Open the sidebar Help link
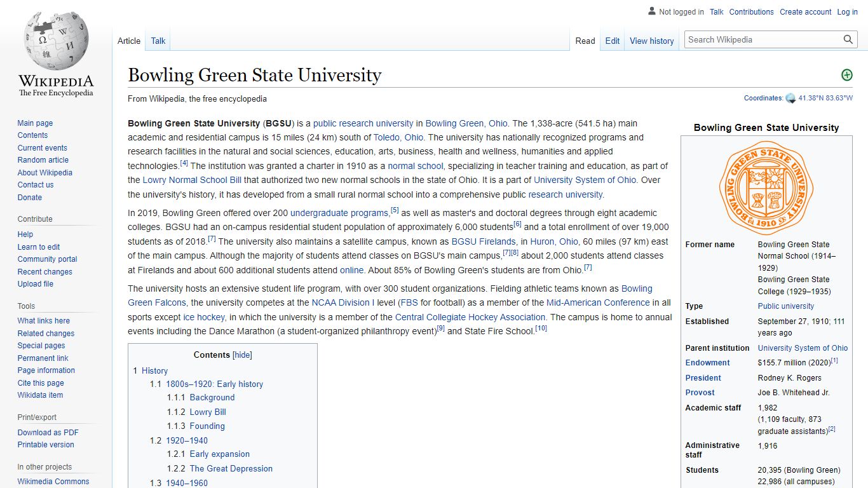The height and width of the screenshot is (488, 868). tap(25, 234)
